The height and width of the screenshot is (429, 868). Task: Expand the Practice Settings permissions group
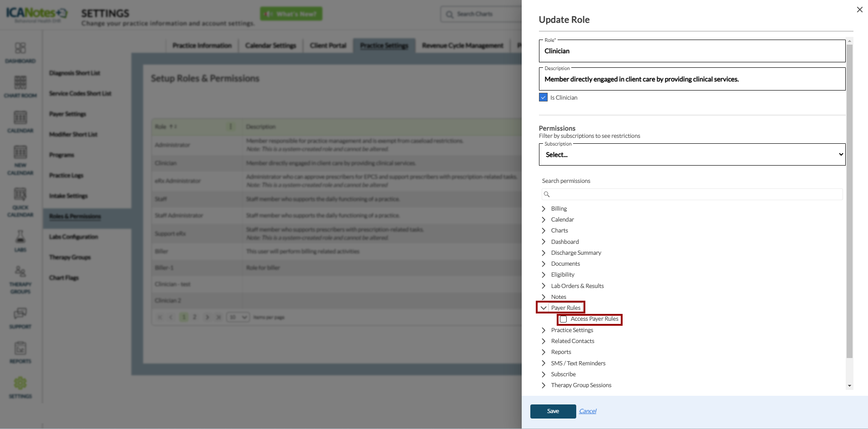(544, 330)
